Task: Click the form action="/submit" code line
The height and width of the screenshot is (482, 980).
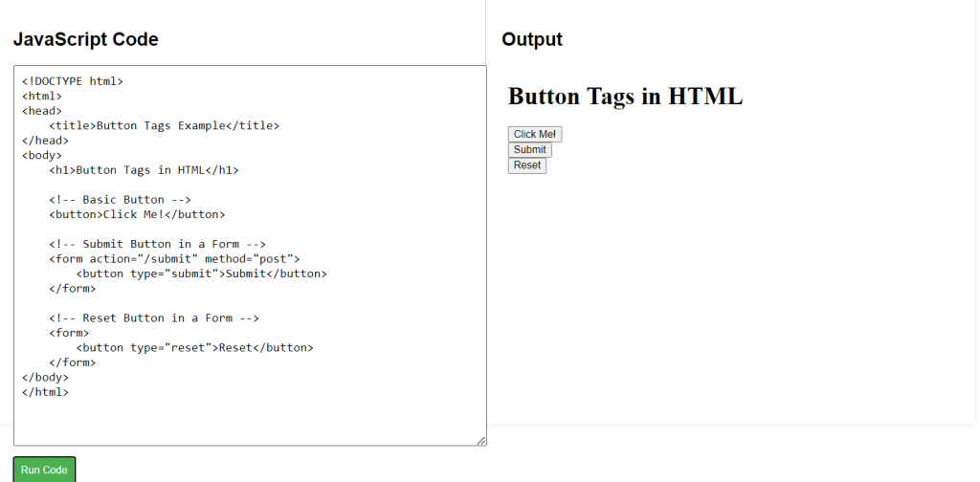Action: (174, 258)
